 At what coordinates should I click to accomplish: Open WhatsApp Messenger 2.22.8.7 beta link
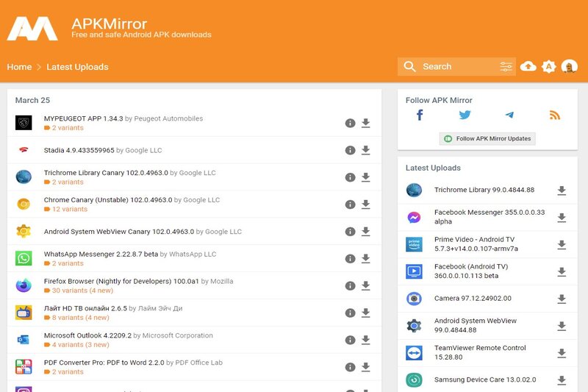(x=101, y=254)
